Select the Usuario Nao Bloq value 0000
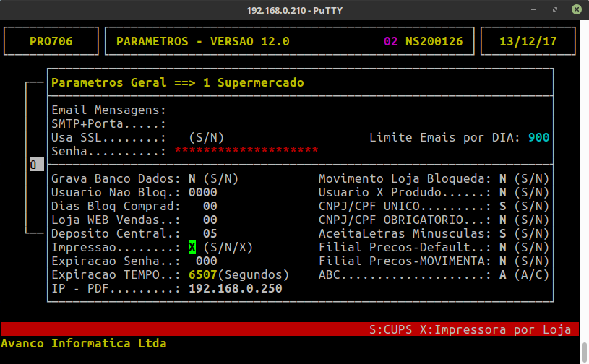Viewport: 589px width, 364px height. coord(202,192)
